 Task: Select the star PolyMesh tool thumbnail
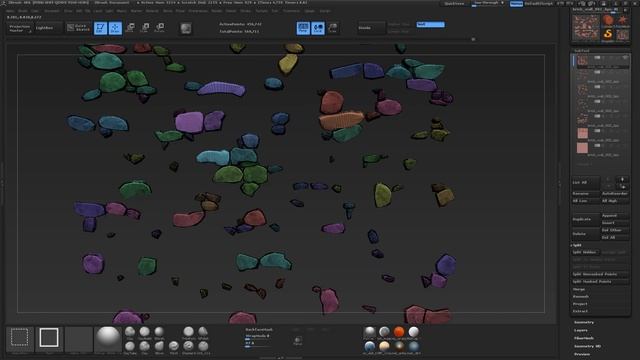[x=622, y=21]
